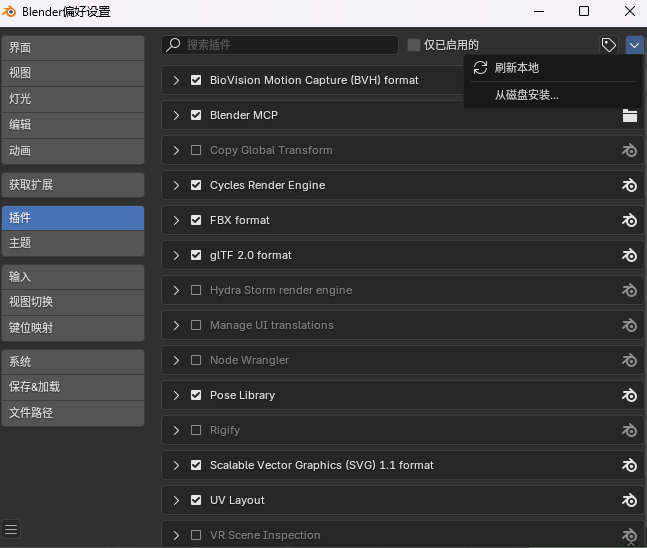Expand the glTF 2.0 format addon details
Viewport: 647px width, 548px height.
pos(176,255)
